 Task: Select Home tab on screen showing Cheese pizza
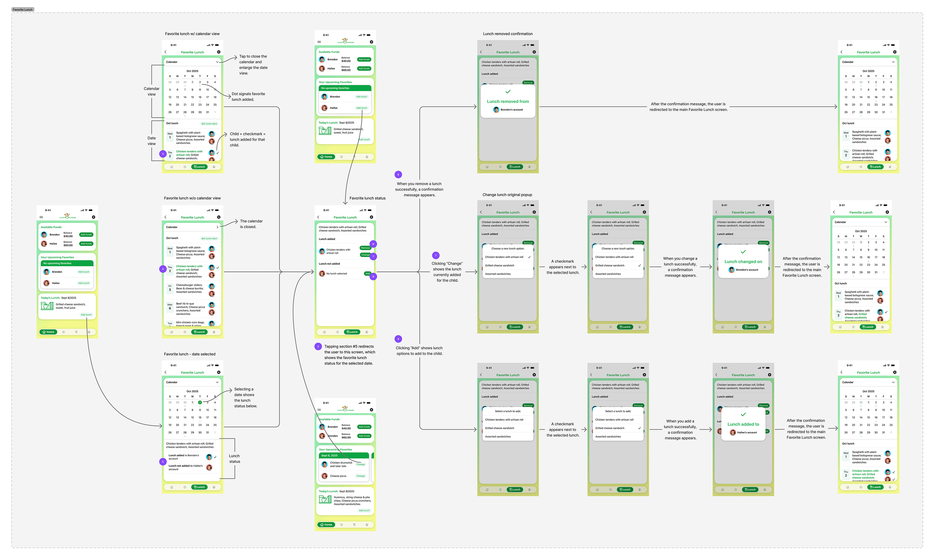click(326, 524)
